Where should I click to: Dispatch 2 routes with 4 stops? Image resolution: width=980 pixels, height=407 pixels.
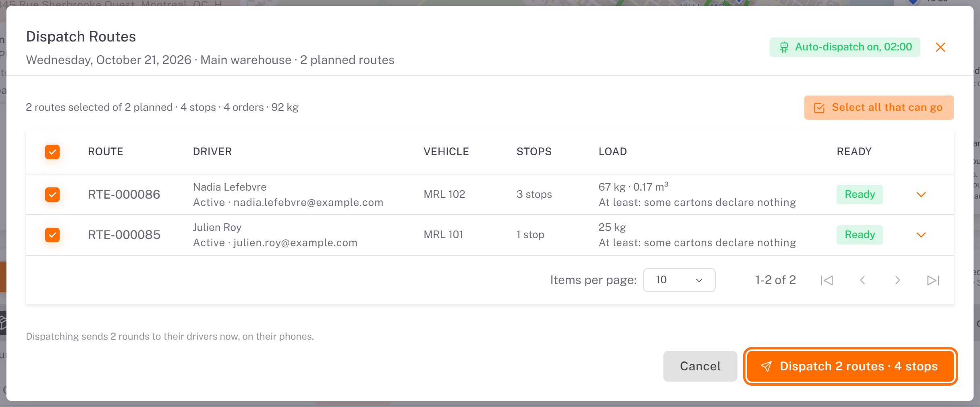(x=851, y=366)
